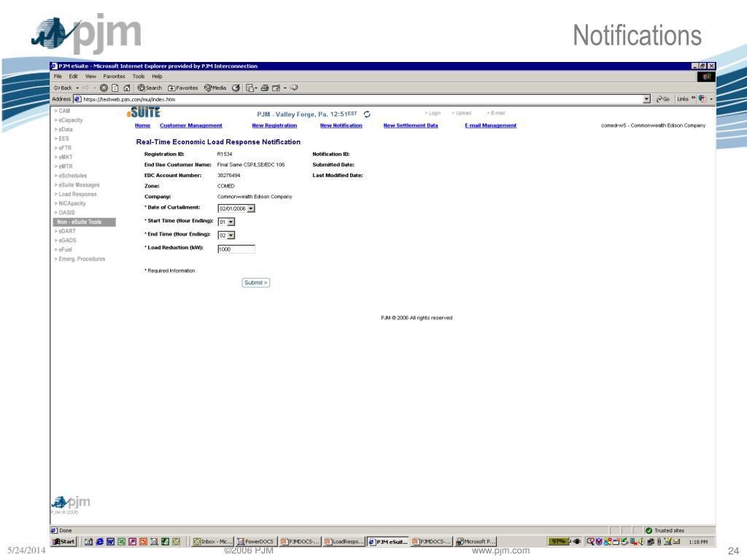
Task: Click Word quick launch icon
Action: coord(111,542)
